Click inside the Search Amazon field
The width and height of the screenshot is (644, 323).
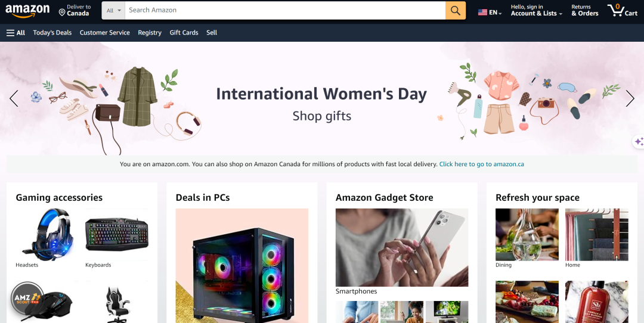coord(285,10)
